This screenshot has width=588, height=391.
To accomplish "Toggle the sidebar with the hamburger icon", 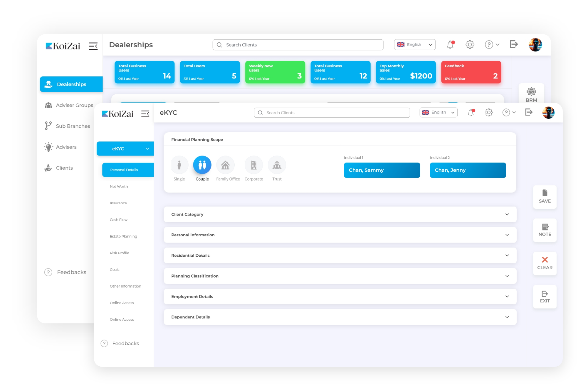I will coord(145,114).
